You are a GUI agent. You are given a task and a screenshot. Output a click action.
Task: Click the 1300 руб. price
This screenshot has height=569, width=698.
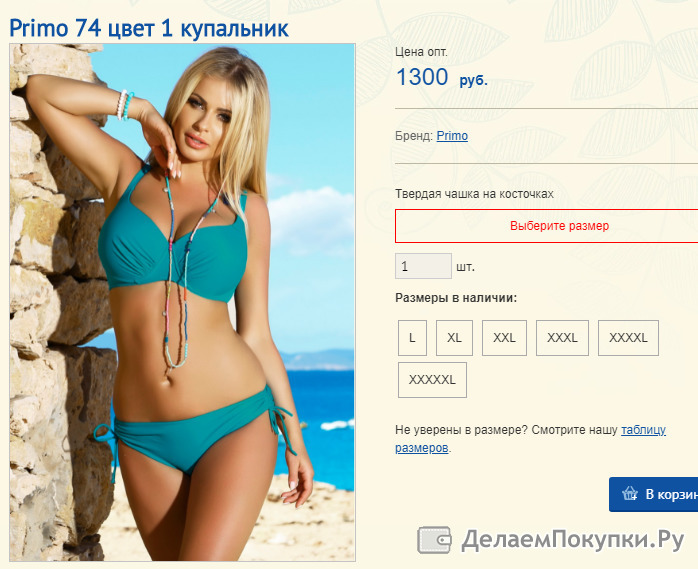(442, 77)
